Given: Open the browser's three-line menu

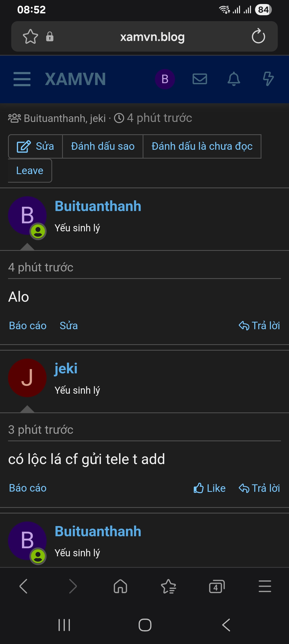Looking at the screenshot, I should coord(265,586).
